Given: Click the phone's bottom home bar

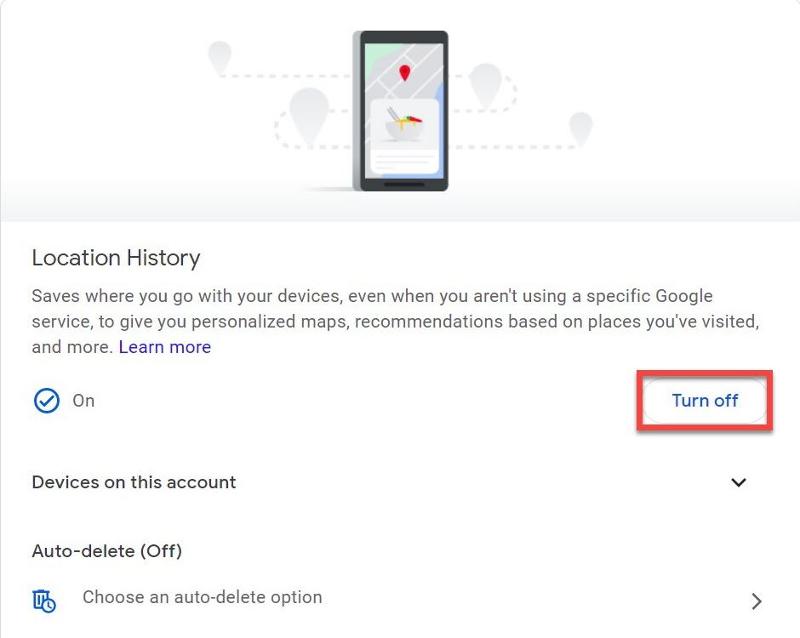Looking at the screenshot, I should 404,184.
